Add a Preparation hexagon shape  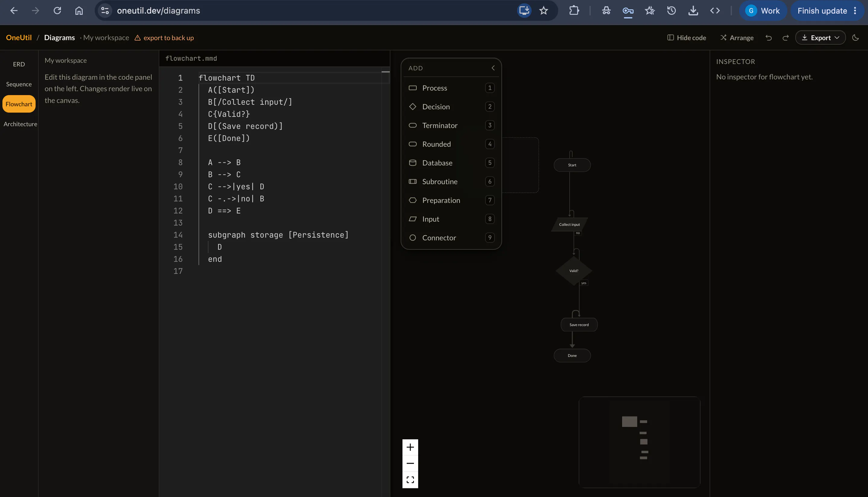(451, 200)
